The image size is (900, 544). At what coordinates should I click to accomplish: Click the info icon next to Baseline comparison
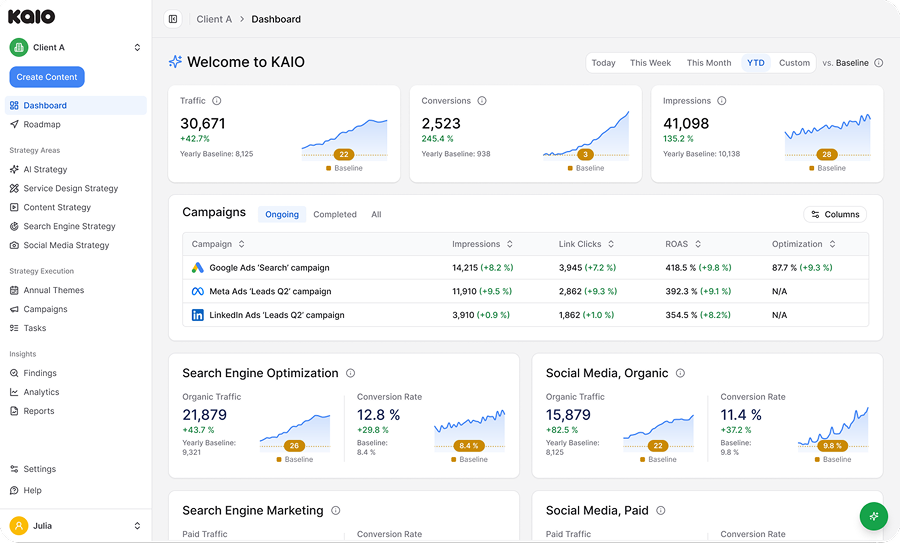tap(879, 63)
